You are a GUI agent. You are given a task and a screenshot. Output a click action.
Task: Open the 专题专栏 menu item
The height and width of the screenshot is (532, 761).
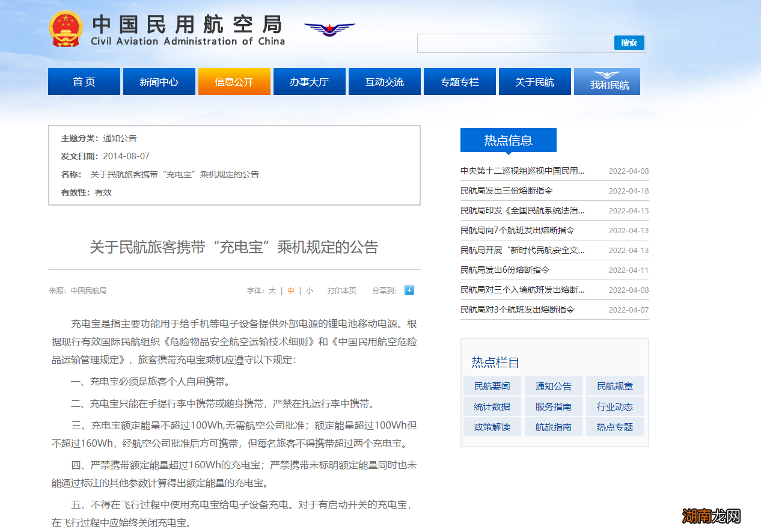click(459, 81)
